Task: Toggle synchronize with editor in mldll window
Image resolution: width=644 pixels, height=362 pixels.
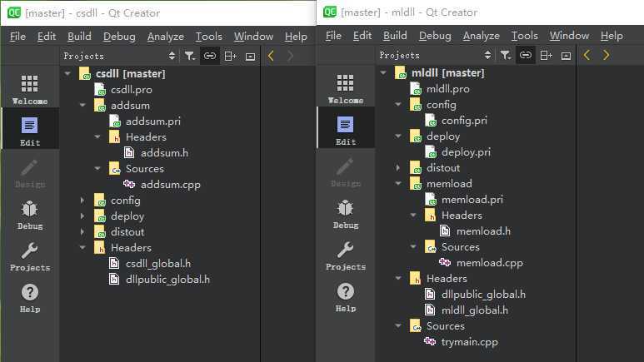Action: [x=526, y=55]
